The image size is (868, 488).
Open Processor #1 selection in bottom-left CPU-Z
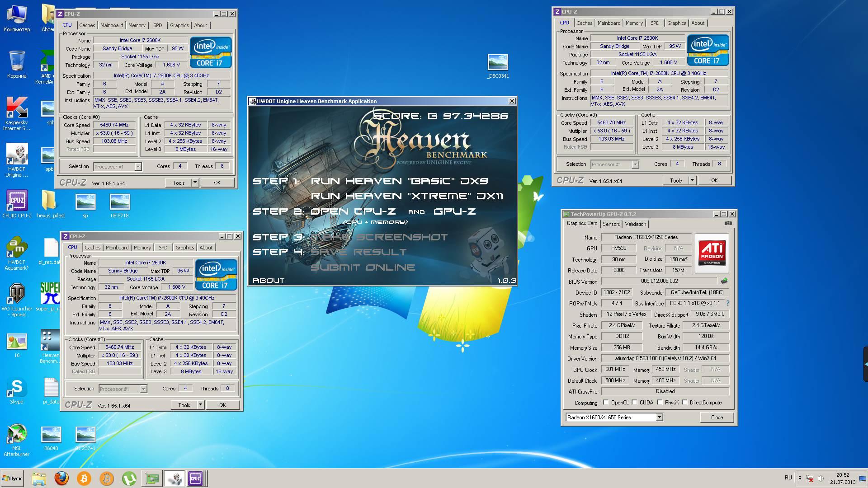(x=123, y=389)
